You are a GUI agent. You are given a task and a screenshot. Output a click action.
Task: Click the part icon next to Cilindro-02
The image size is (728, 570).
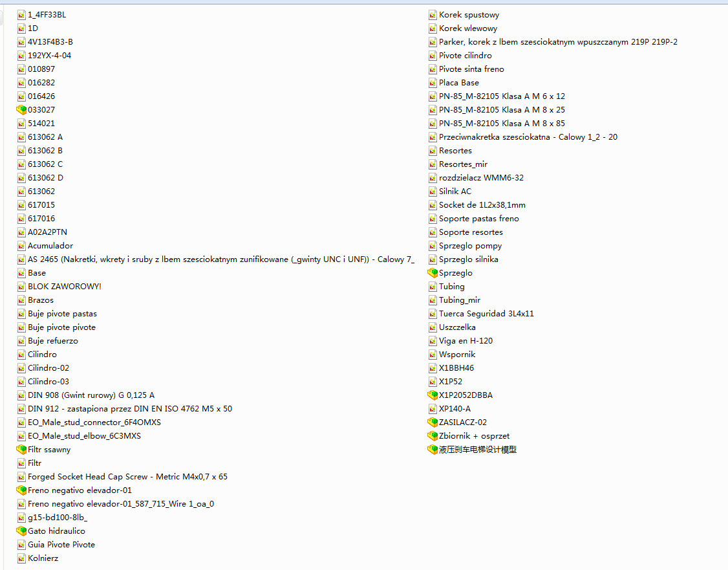21,368
